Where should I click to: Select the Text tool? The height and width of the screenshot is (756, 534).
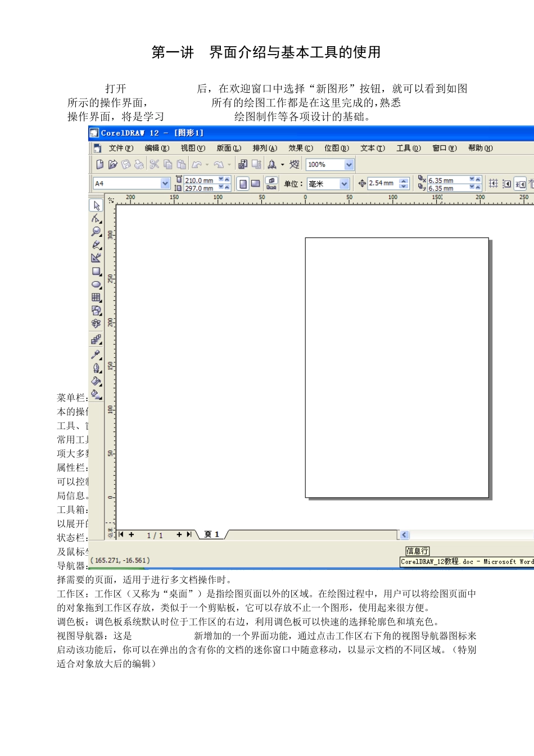[96, 323]
